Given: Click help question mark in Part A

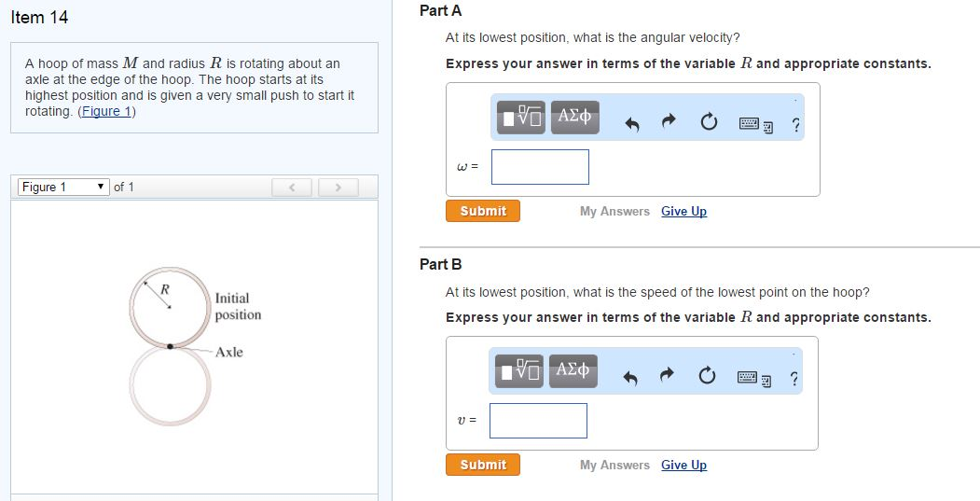Looking at the screenshot, I should click(794, 125).
